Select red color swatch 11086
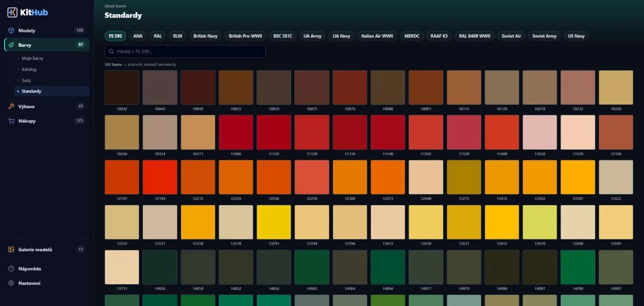 pos(236,132)
